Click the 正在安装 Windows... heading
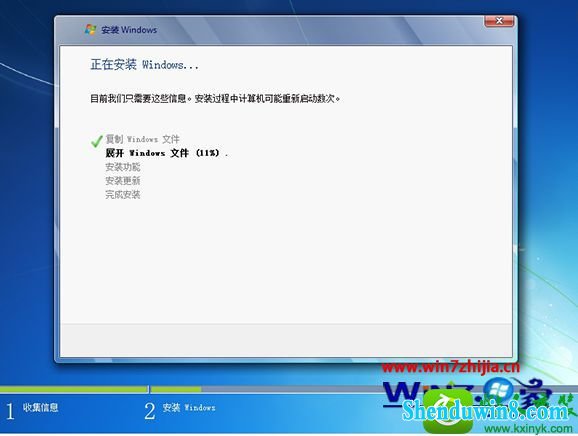The width and height of the screenshot is (578, 436). point(144,65)
